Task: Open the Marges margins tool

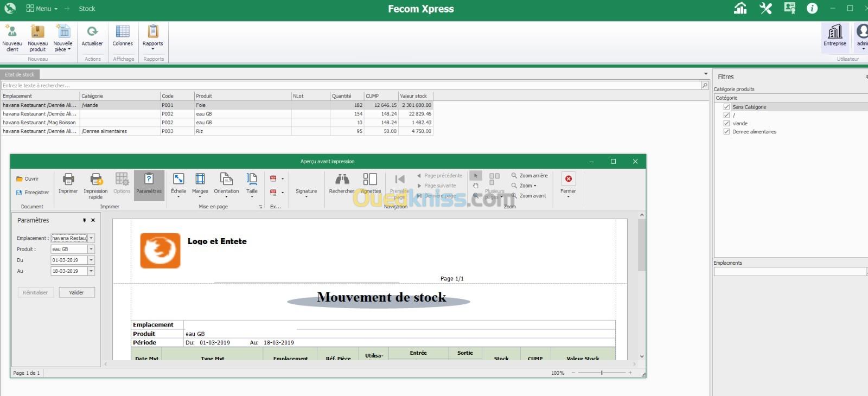Action: click(x=200, y=185)
